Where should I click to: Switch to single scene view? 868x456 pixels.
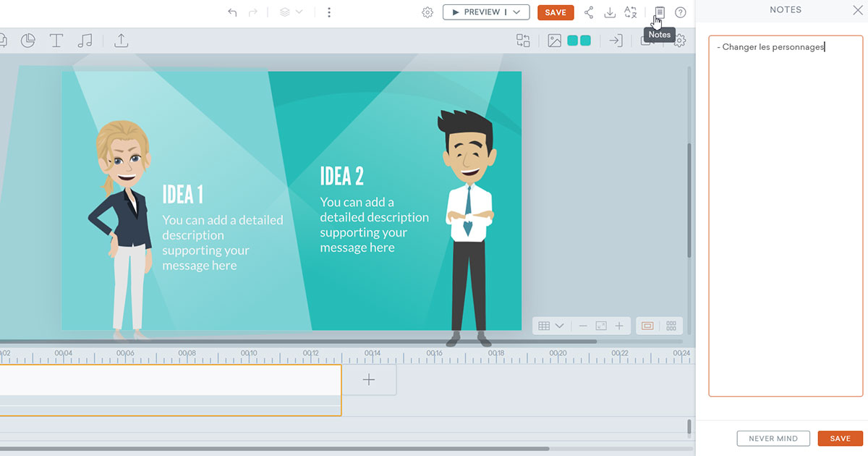(647, 326)
